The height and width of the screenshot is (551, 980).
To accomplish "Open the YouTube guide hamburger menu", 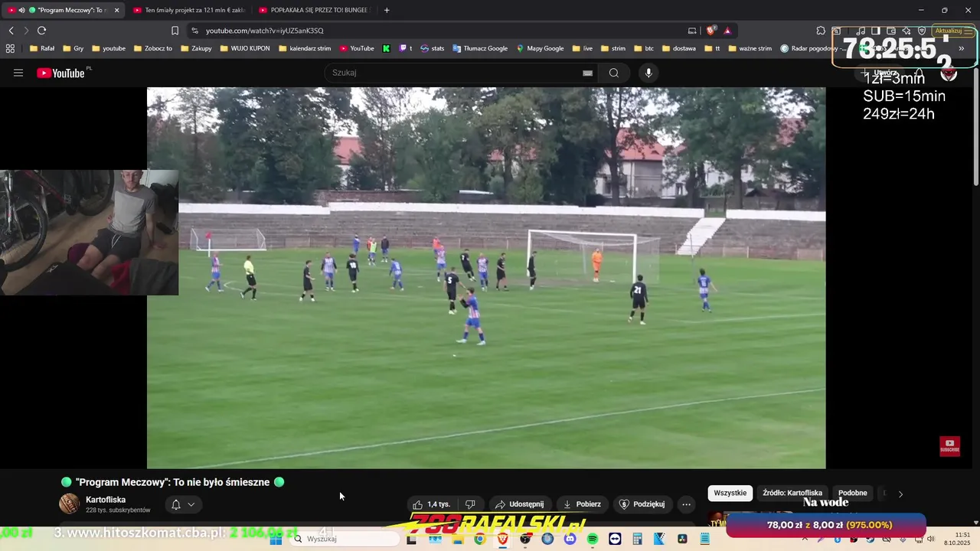I will point(18,73).
